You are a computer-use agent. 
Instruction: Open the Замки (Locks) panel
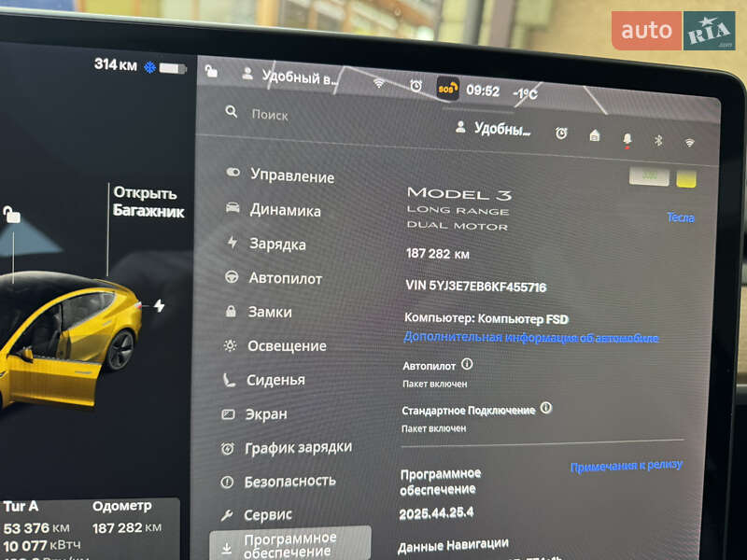[x=233, y=312]
